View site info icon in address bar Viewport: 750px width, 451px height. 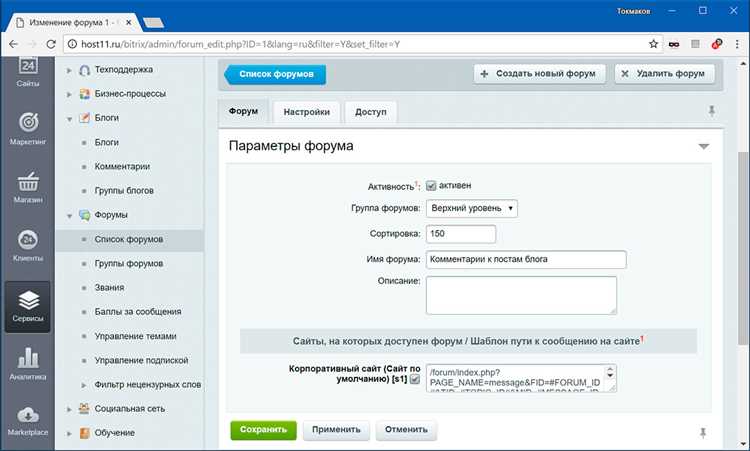point(72,44)
